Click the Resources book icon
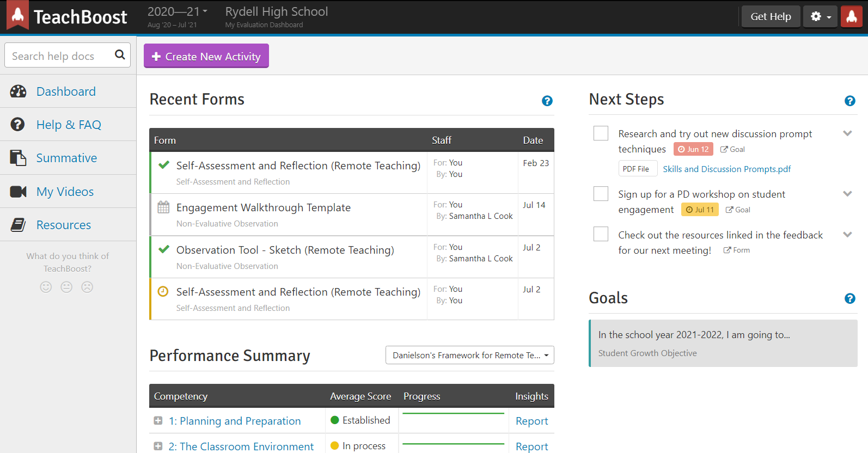This screenshot has height=453, width=868. [x=18, y=225]
